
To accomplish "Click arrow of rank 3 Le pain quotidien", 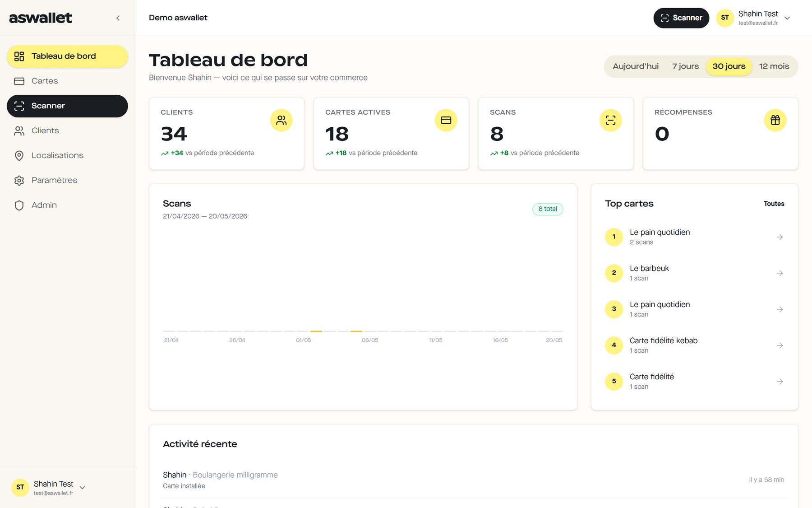I will tap(780, 309).
